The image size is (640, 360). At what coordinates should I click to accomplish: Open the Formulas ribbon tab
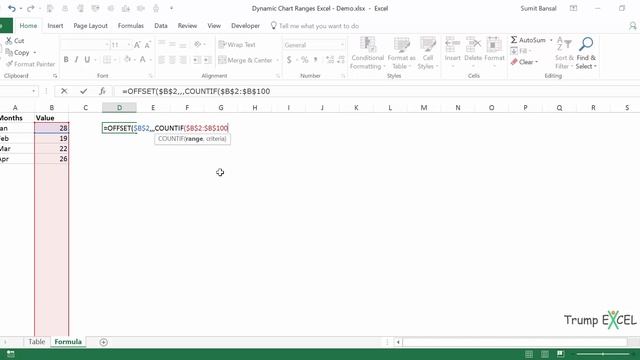[x=131, y=26]
